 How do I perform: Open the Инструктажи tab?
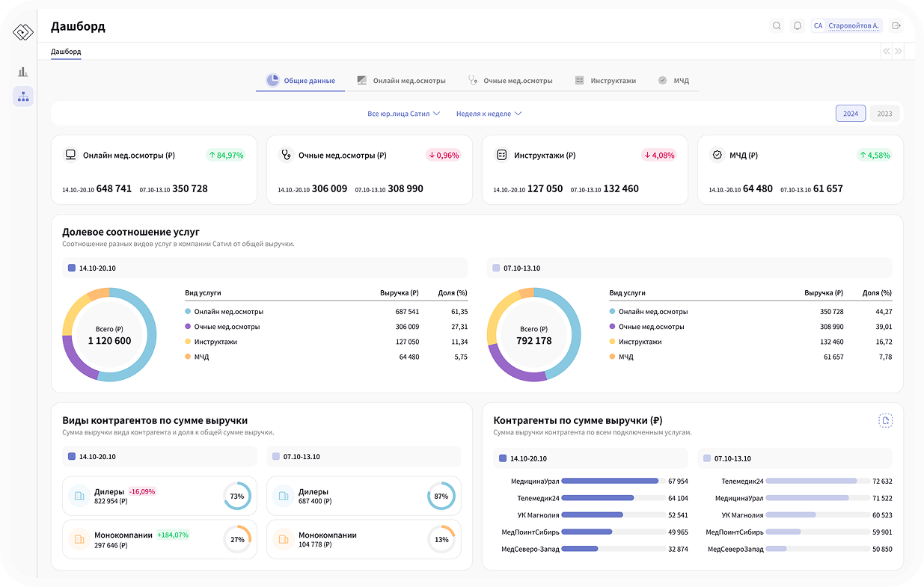(605, 81)
